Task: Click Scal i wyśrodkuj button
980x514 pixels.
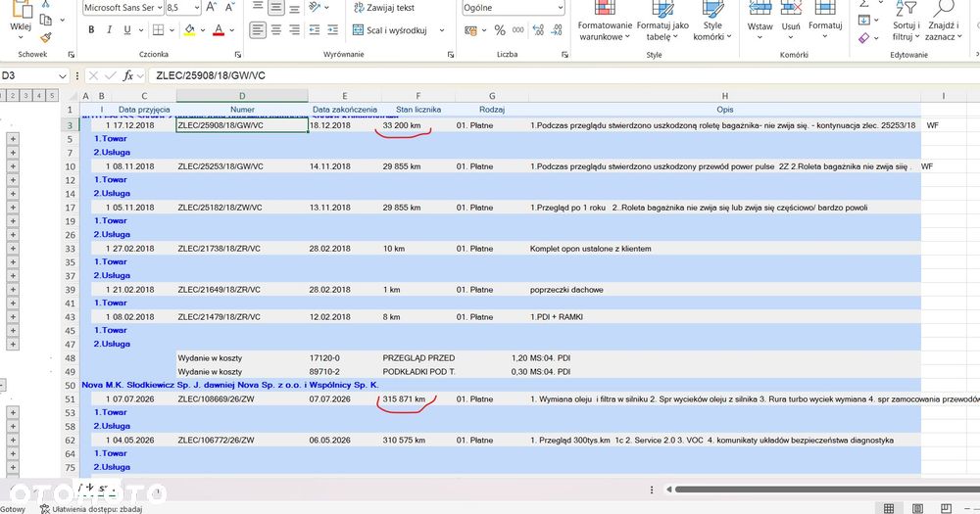Action: point(391,30)
